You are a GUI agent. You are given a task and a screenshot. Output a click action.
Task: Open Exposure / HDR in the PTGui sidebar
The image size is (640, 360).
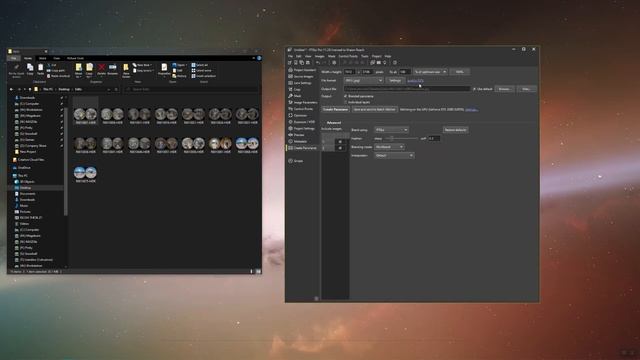coord(302,122)
